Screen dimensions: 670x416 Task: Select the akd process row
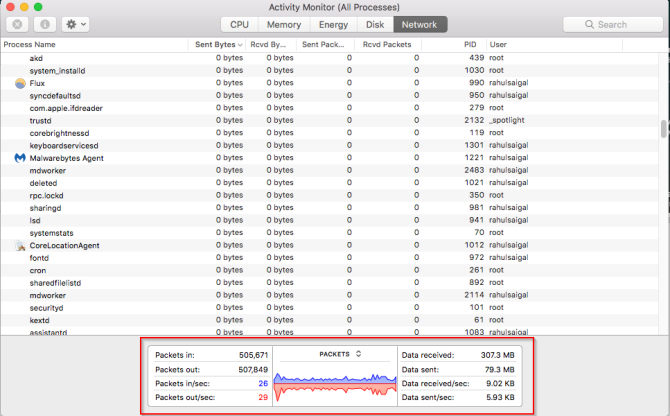[329, 58]
